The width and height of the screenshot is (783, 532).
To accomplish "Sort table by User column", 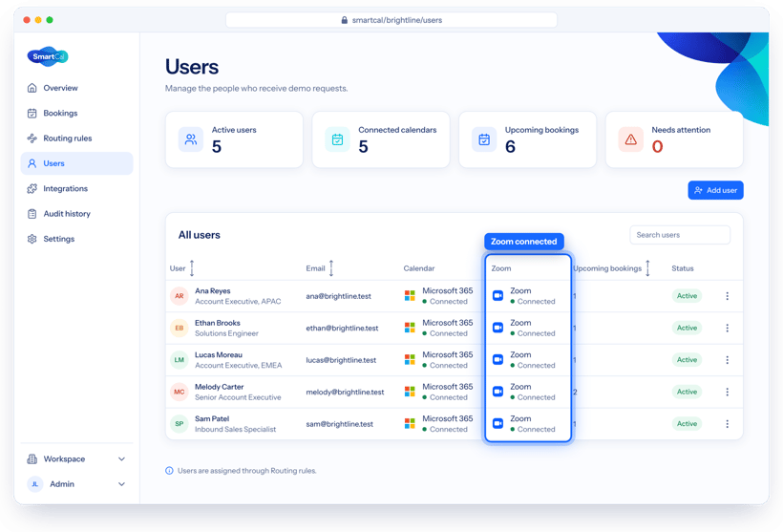I will pyautogui.click(x=192, y=268).
